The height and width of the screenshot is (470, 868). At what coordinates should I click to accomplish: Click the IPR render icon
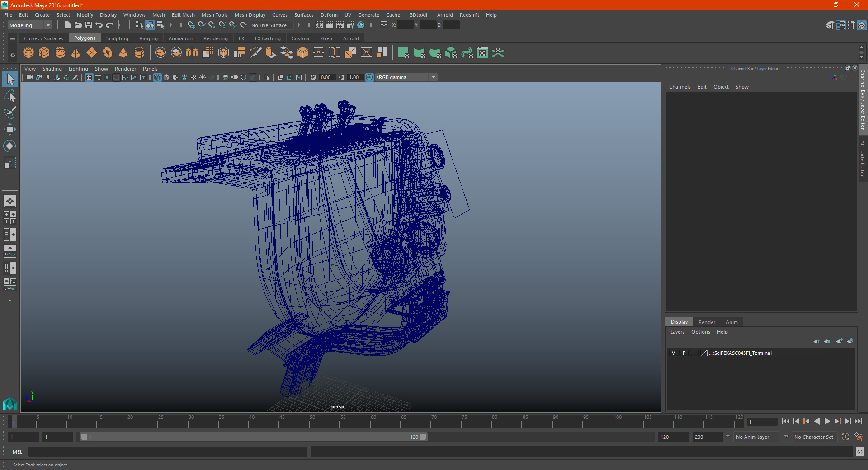coord(340,25)
